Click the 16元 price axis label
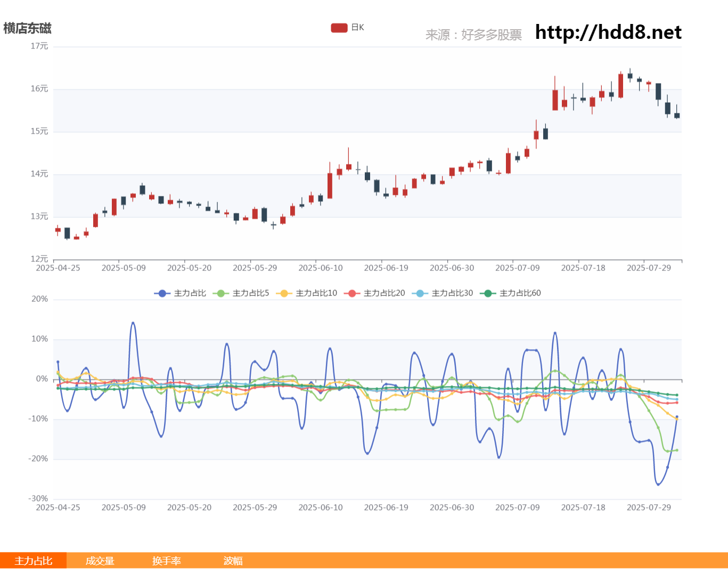The width and height of the screenshot is (728, 576). pyautogui.click(x=39, y=89)
